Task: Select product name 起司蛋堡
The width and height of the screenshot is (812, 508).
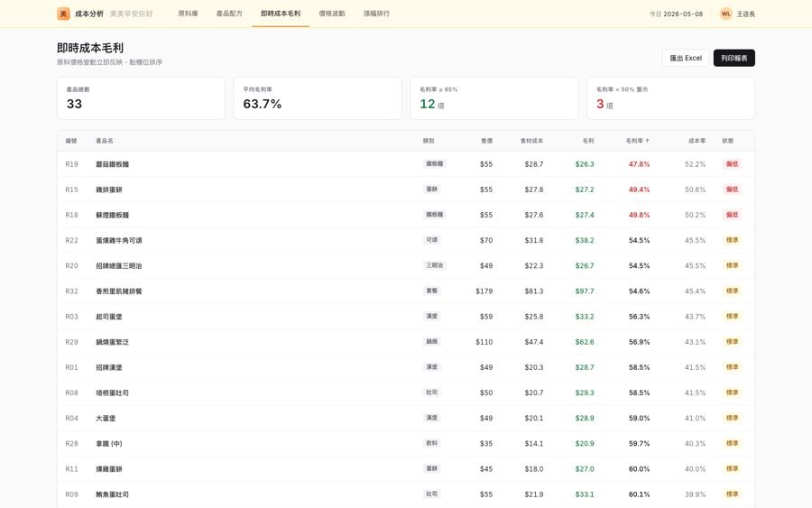Action: 109,317
